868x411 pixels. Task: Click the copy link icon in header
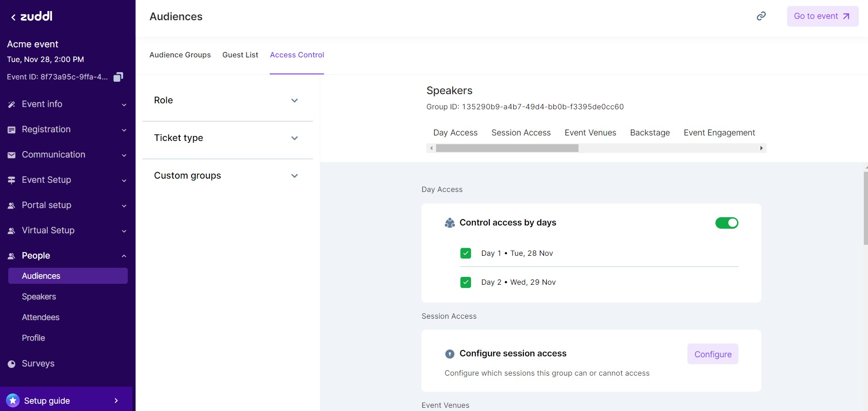[761, 17]
